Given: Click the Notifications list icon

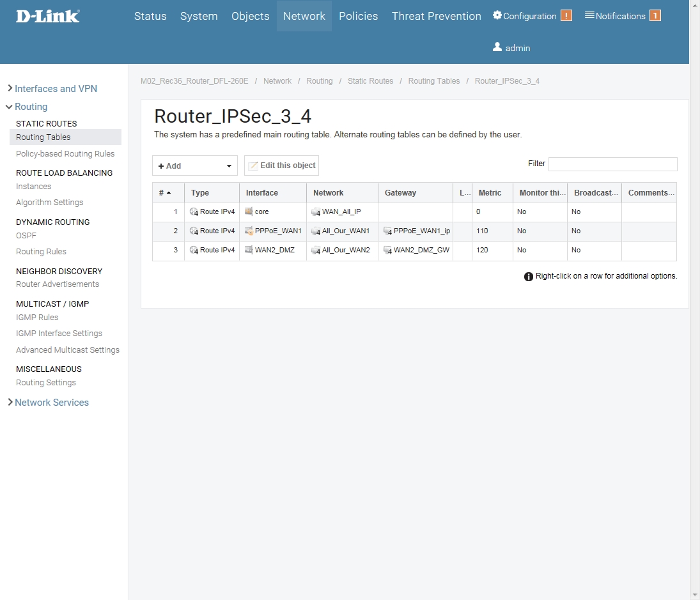Looking at the screenshot, I should (589, 15).
